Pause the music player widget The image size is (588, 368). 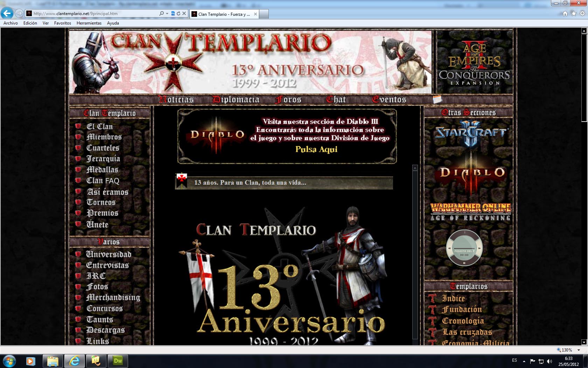click(464, 263)
